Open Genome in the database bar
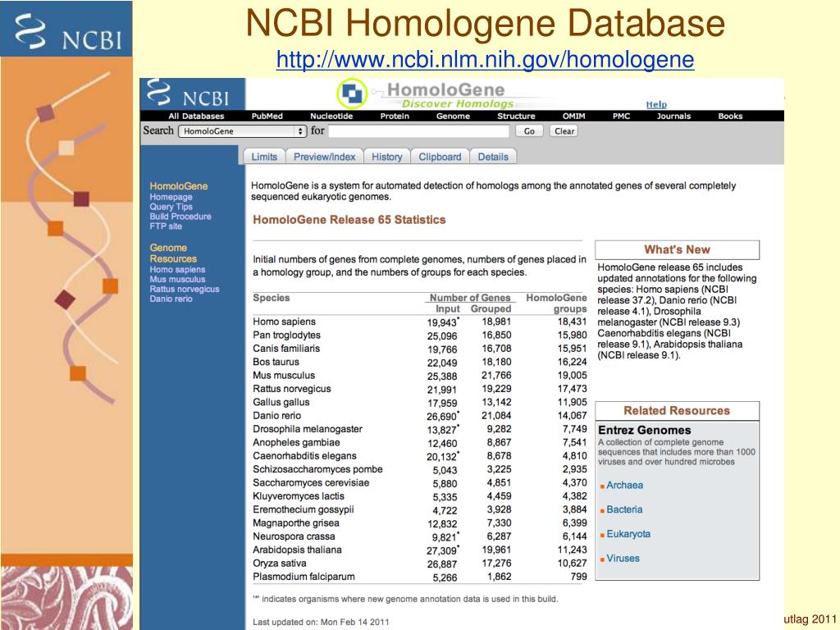Image resolution: width=840 pixels, height=630 pixels. (x=453, y=116)
